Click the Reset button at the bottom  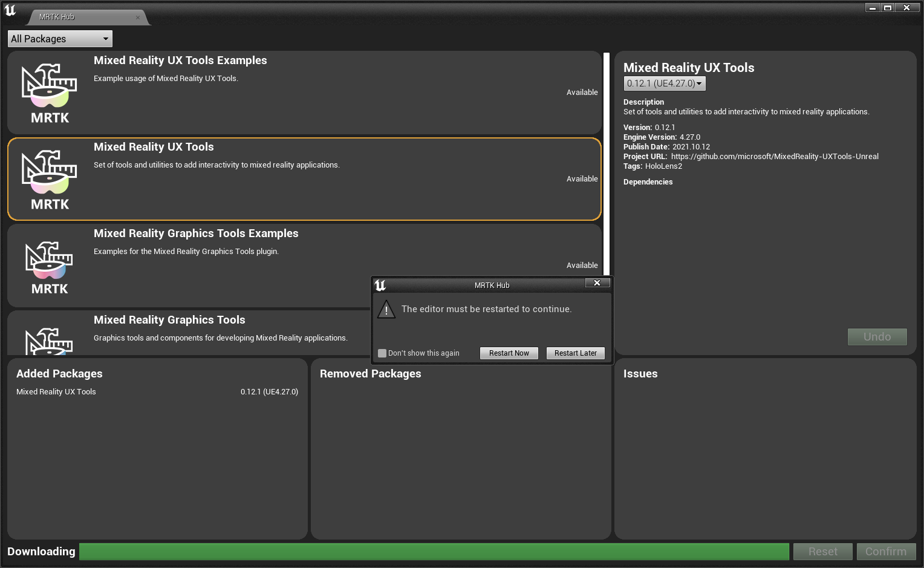tap(822, 551)
